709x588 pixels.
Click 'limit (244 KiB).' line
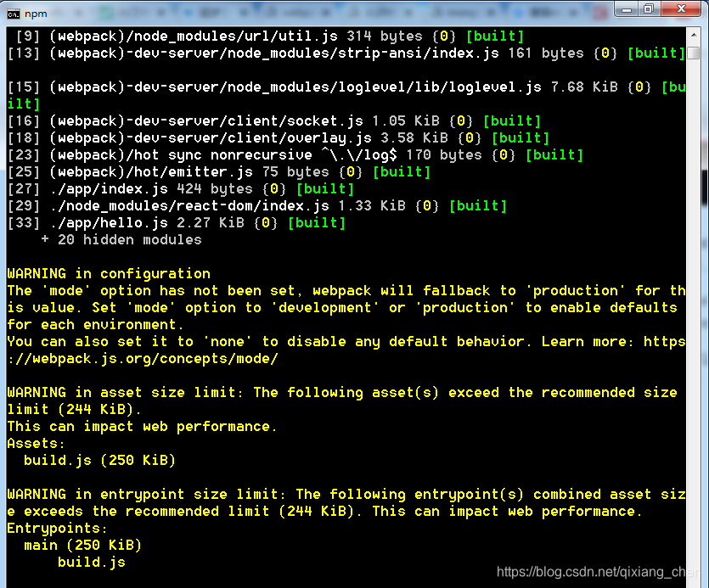tap(74, 410)
